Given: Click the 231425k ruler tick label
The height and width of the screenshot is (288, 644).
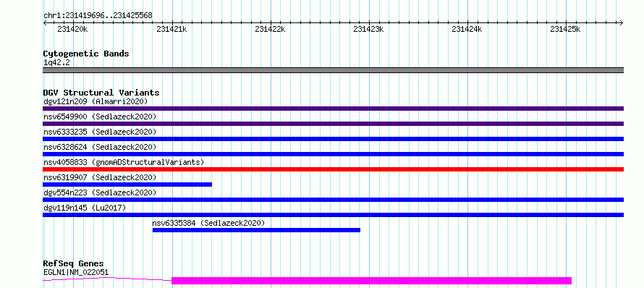Looking at the screenshot, I should [x=565, y=29].
